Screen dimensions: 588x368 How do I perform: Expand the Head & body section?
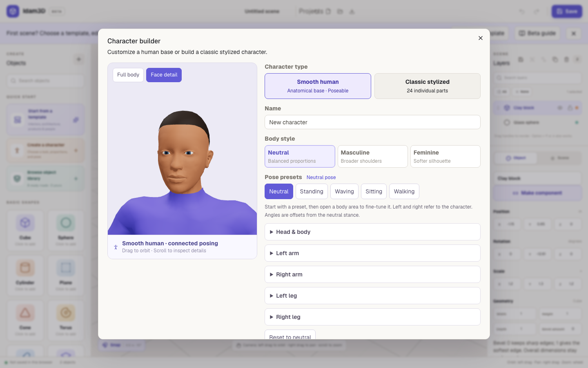(x=372, y=232)
